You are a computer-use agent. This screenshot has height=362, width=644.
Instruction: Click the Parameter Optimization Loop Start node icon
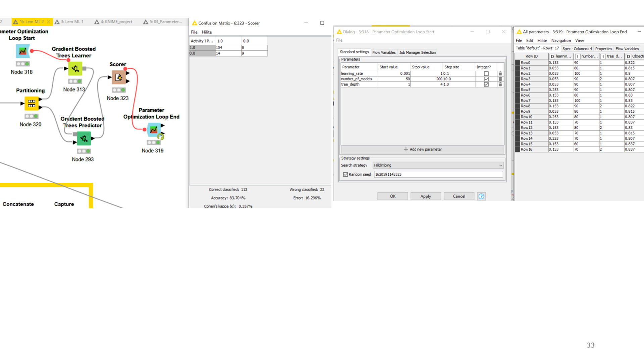tap(22, 51)
